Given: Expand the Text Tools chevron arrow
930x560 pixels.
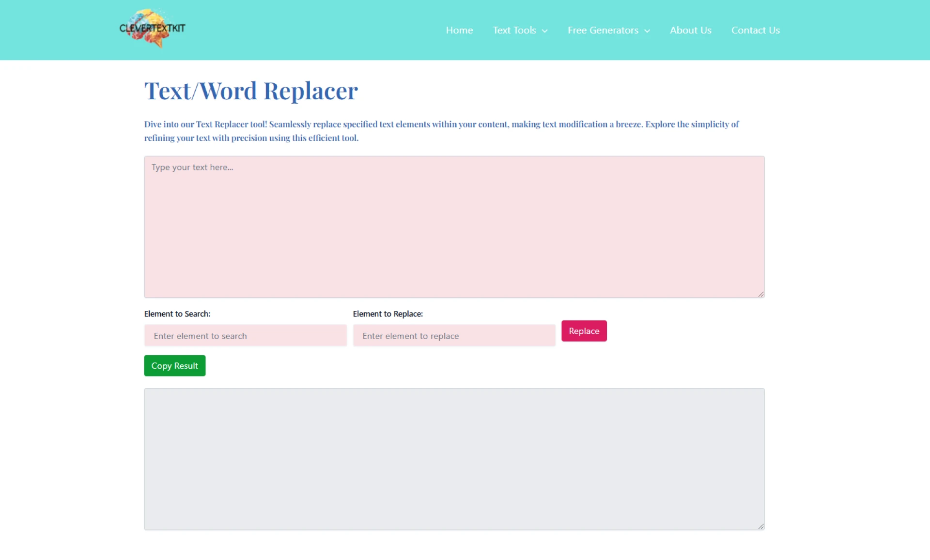Looking at the screenshot, I should (545, 30).
